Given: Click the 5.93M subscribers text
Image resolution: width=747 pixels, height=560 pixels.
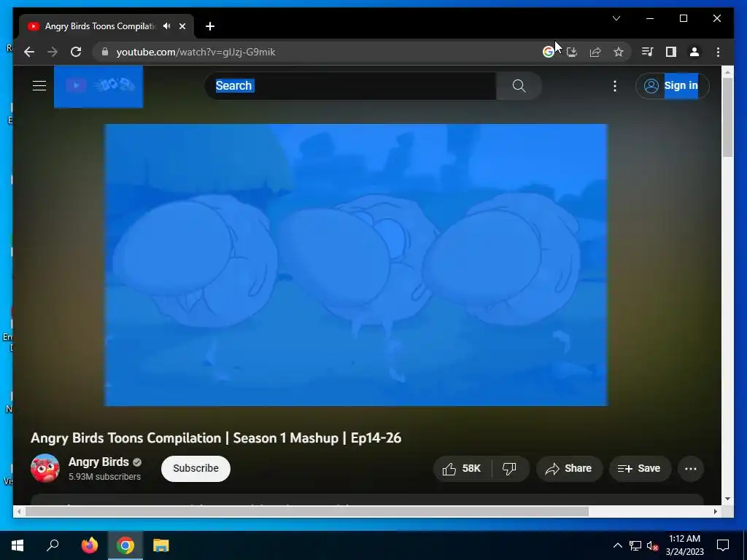Looking at the screenshot, I should pyautogui.click(x=105, y=477).
